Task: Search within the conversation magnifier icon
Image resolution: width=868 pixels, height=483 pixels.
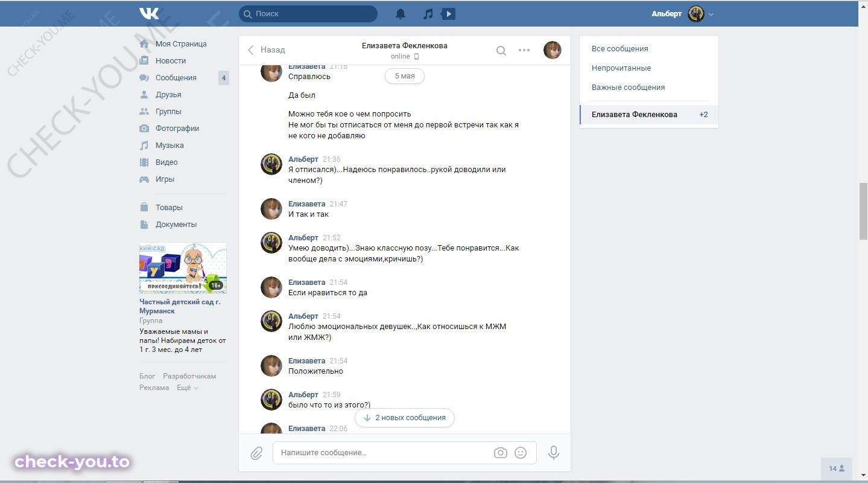Action: 501,51
